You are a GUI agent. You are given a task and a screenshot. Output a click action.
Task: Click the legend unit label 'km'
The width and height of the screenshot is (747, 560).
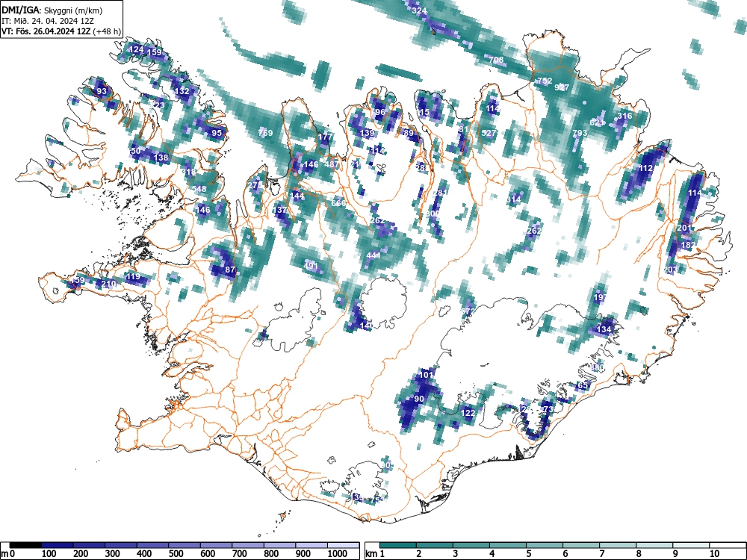coord(371,554)
